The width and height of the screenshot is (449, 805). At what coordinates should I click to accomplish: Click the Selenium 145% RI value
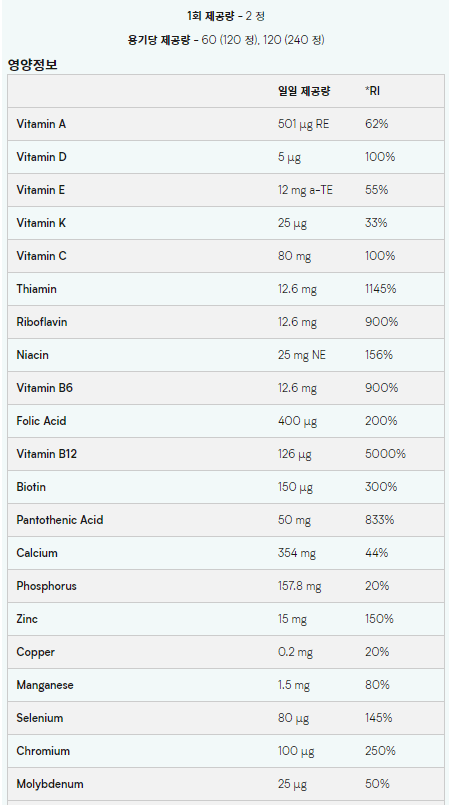tap(379, 718)
